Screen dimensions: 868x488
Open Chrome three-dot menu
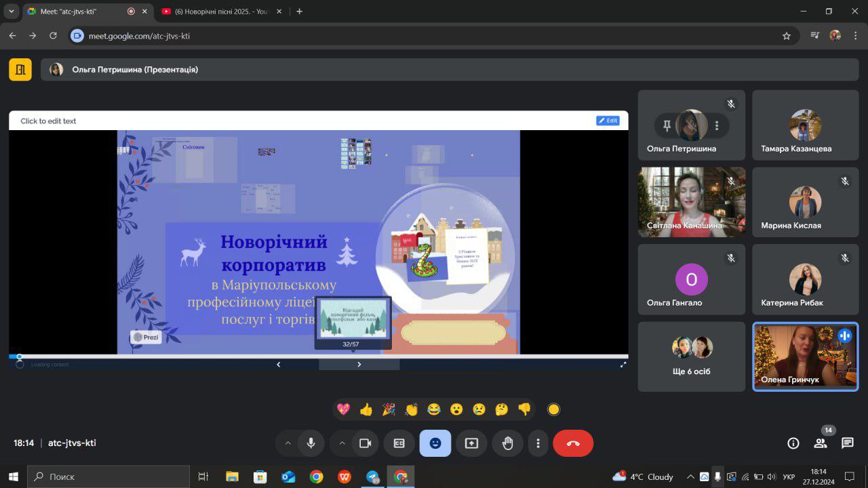point(854,36)
